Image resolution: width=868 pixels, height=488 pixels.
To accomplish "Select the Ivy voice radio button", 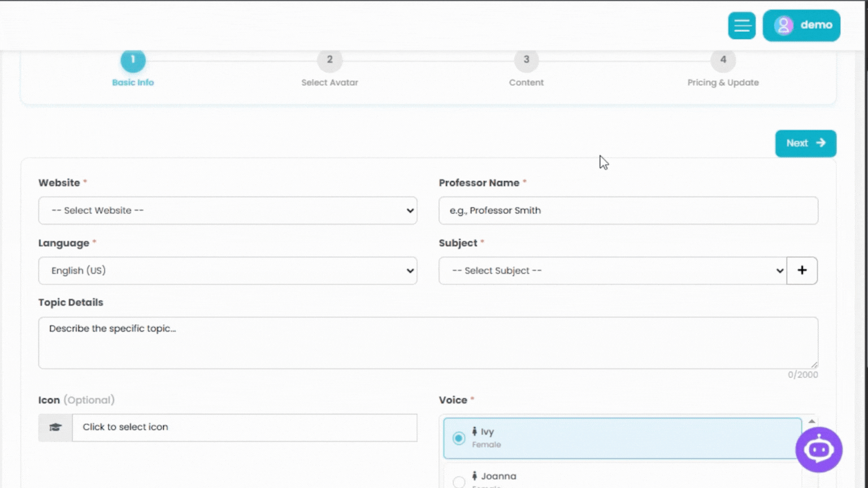I will pos(459,438).
